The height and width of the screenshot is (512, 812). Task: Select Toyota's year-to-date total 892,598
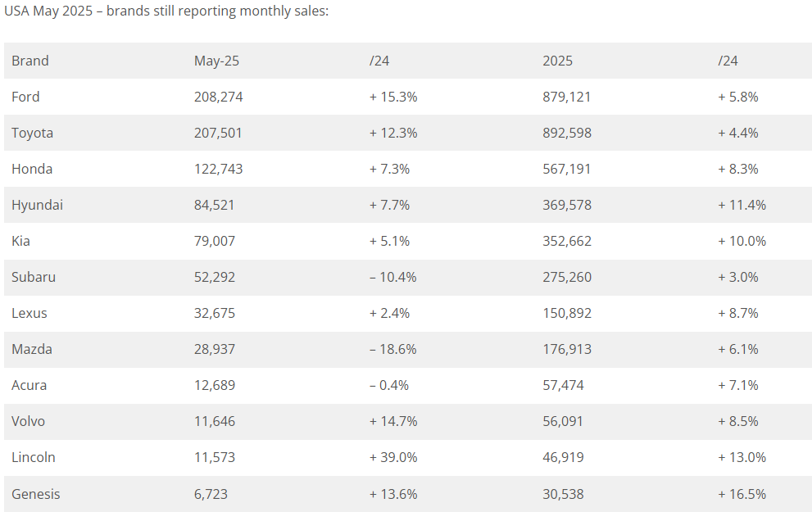pyautogui.click(x=566, y=133)
